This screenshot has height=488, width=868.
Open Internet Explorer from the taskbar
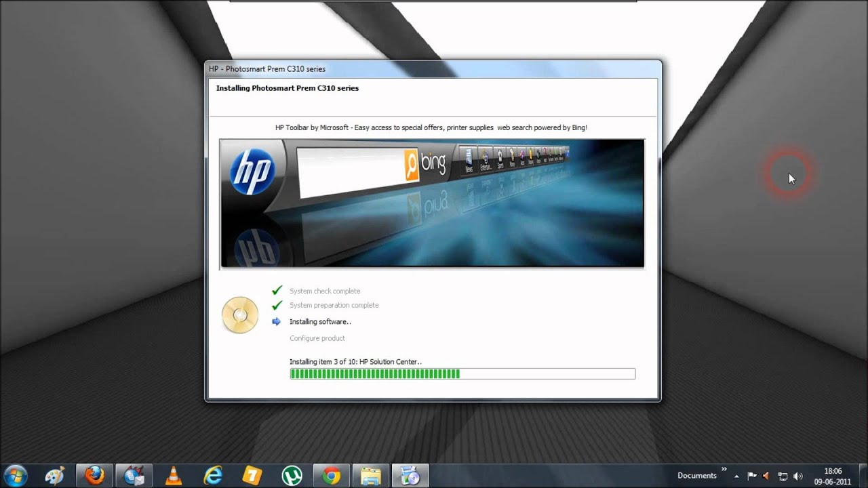pos(213,476)
